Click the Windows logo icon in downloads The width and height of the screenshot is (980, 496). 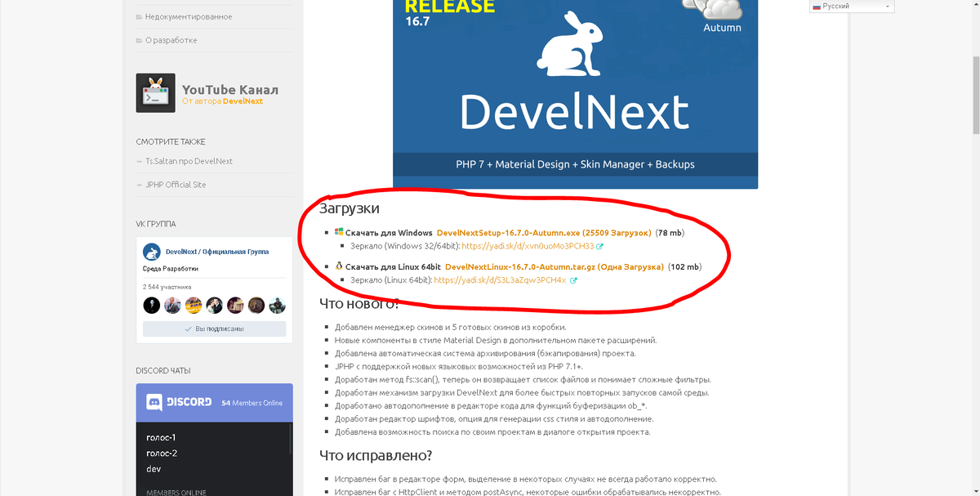pyautogui.click(x=339, y=233)
